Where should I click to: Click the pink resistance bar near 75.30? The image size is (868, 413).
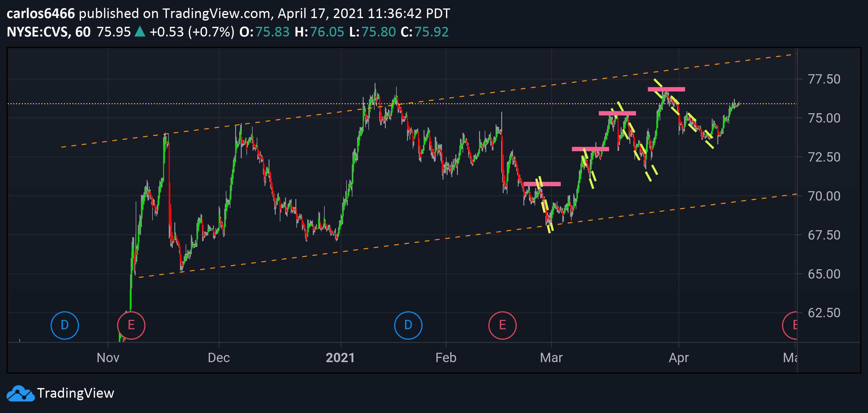coord(617,113)
